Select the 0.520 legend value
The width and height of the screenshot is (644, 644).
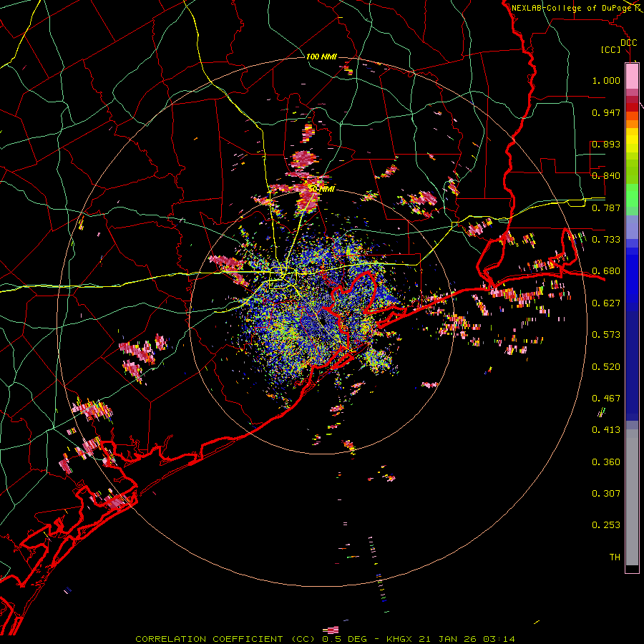point(606,367)
